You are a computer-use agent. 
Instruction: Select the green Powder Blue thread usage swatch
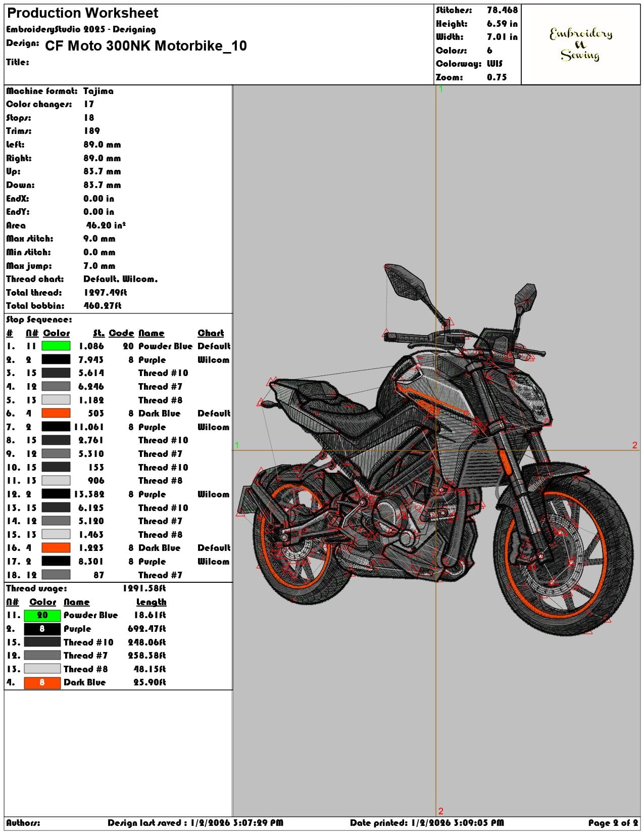(x=42, y=615)
